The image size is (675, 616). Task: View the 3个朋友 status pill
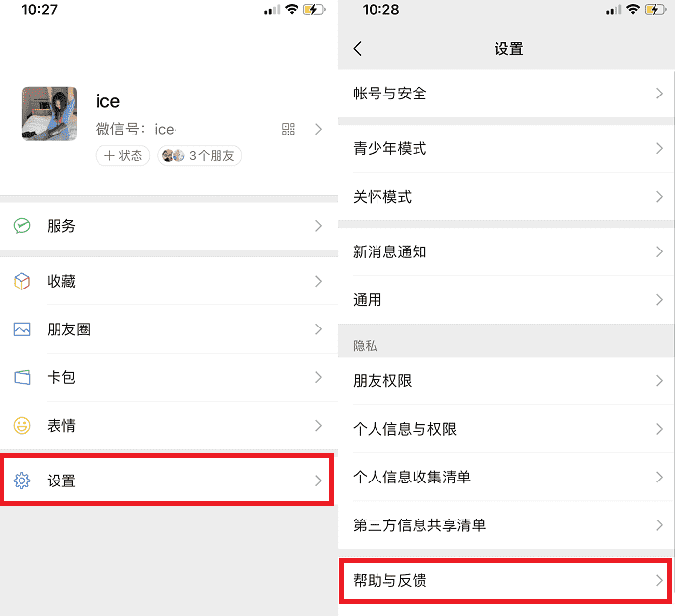point(199,155)
